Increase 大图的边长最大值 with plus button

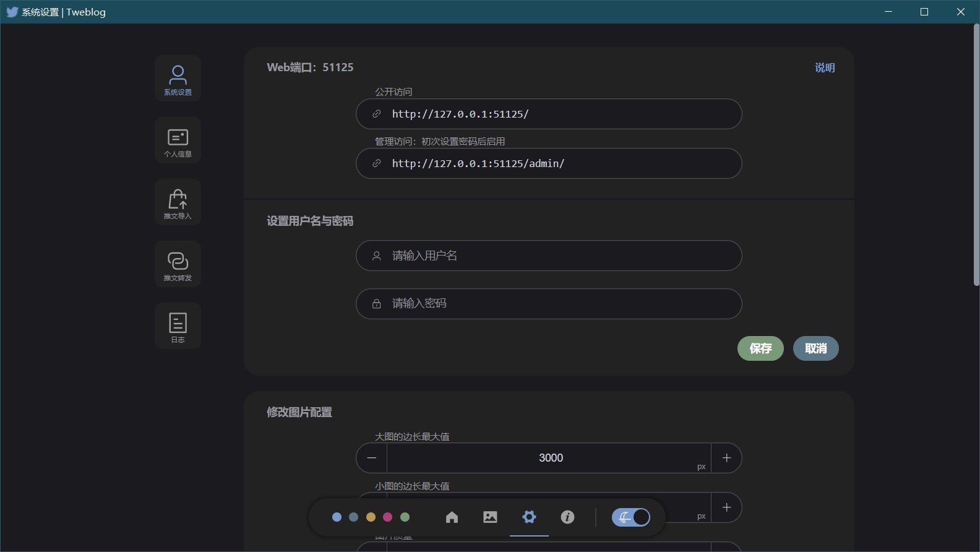[x=726, y=458]
